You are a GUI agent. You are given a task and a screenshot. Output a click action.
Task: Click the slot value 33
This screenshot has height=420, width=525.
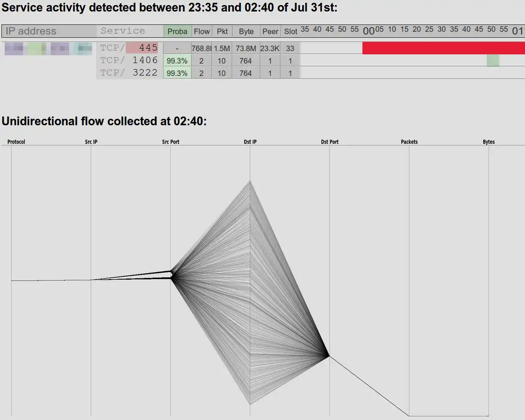coord(290,48)
